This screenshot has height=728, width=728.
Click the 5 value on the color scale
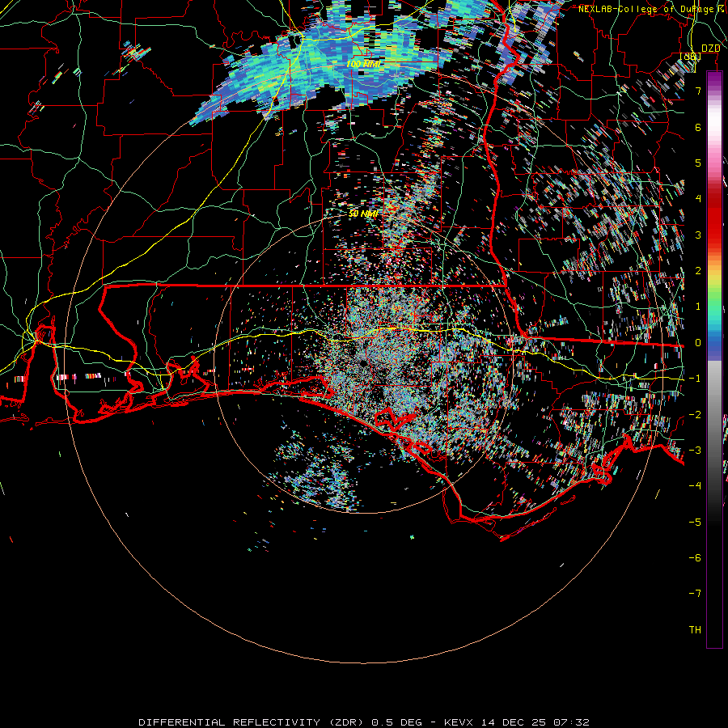pos(698,163)
